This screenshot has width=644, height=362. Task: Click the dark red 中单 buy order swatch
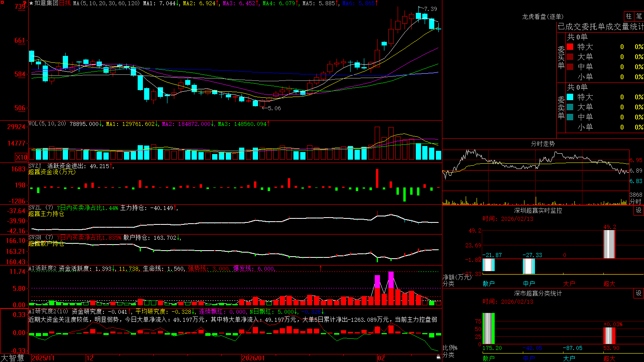pyautogui.click(x=570, y=67)
